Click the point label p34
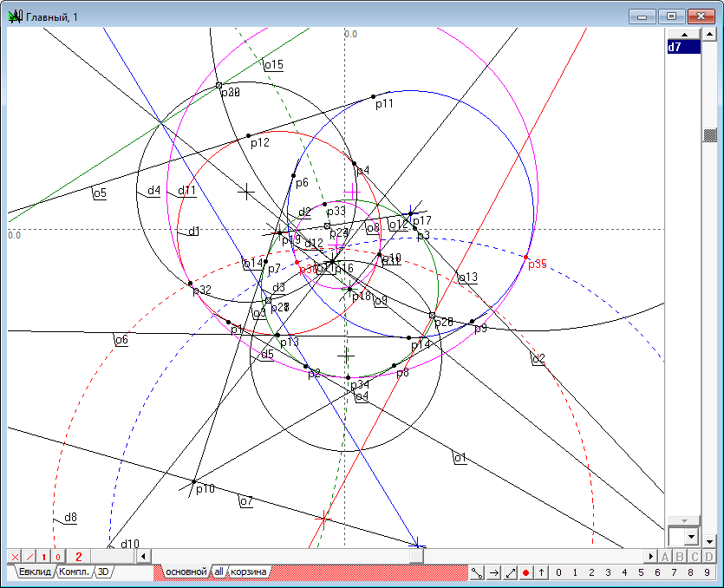The image size is (724, 588). [360, 385]
